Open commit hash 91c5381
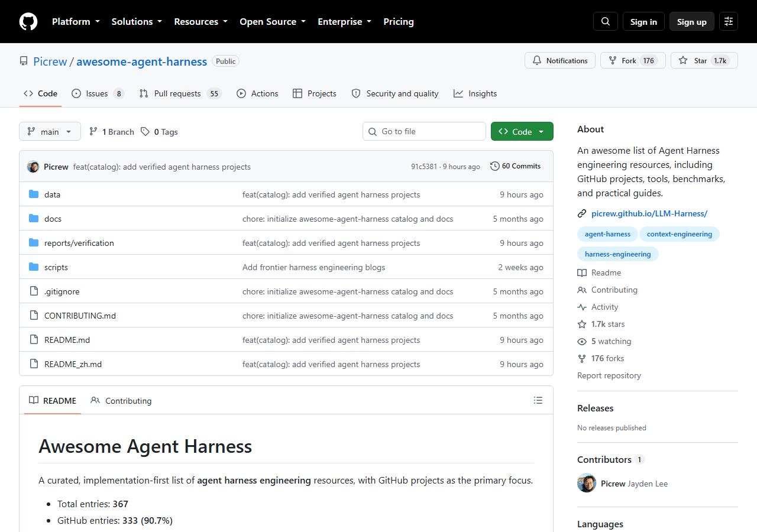The image size is (757, 532). 424,167
